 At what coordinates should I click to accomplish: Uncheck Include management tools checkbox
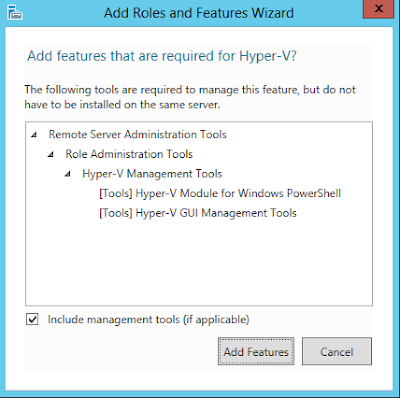(32, 319)
